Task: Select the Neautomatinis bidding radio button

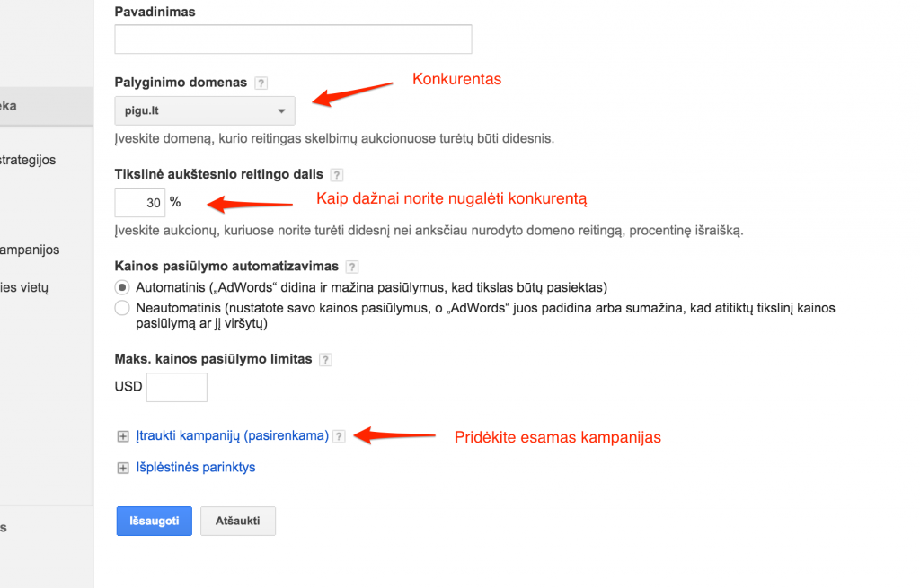Action: click(122, 308)
